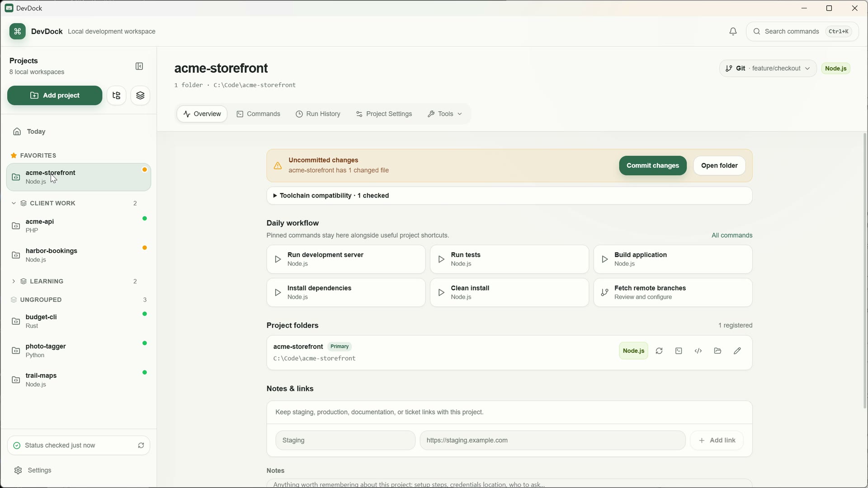The height and width of the screenshot is (488, 868).
Task: Click the Add link button
Action: [717, 440]
